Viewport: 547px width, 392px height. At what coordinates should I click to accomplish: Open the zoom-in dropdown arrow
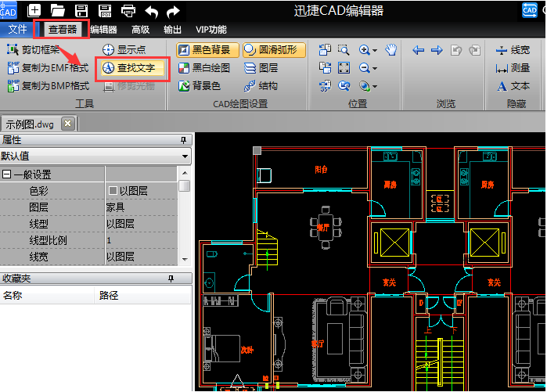375,50
